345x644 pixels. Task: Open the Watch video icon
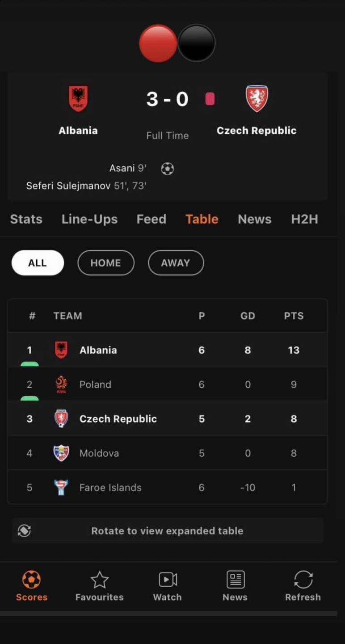(168, 580)
